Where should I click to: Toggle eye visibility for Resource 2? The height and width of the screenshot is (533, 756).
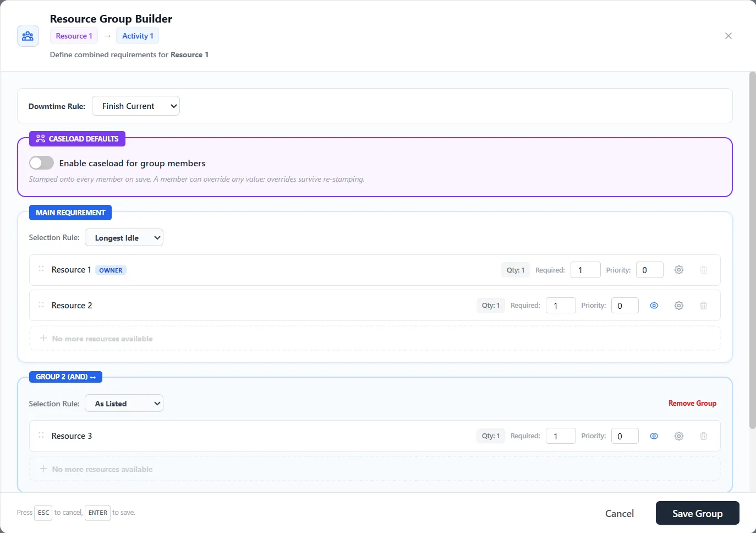tap(654, 306)
